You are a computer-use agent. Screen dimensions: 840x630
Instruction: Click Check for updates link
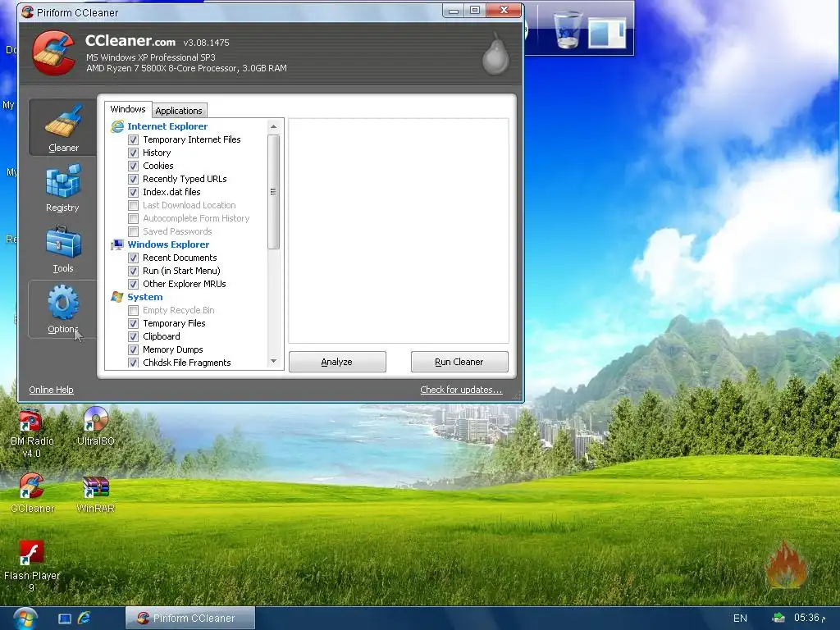click(461, 390)
